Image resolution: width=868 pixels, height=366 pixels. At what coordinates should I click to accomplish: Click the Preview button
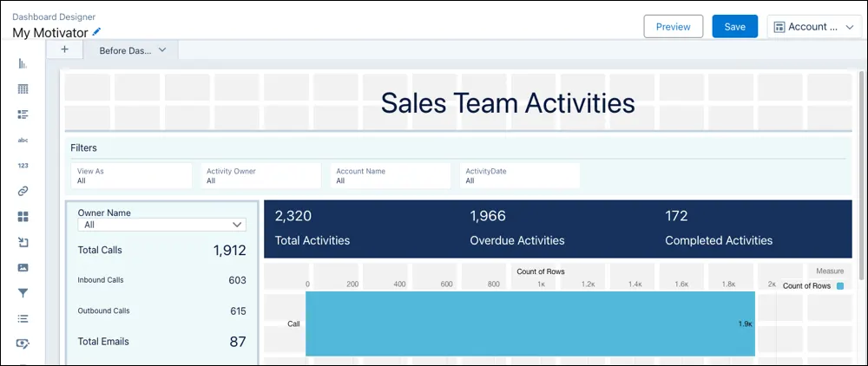(x=674, y=27)
